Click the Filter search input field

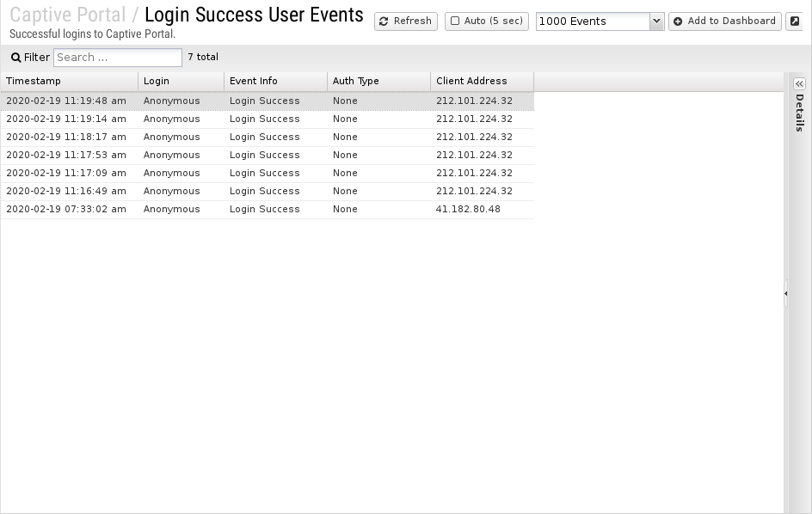click(x=118, y=58)
